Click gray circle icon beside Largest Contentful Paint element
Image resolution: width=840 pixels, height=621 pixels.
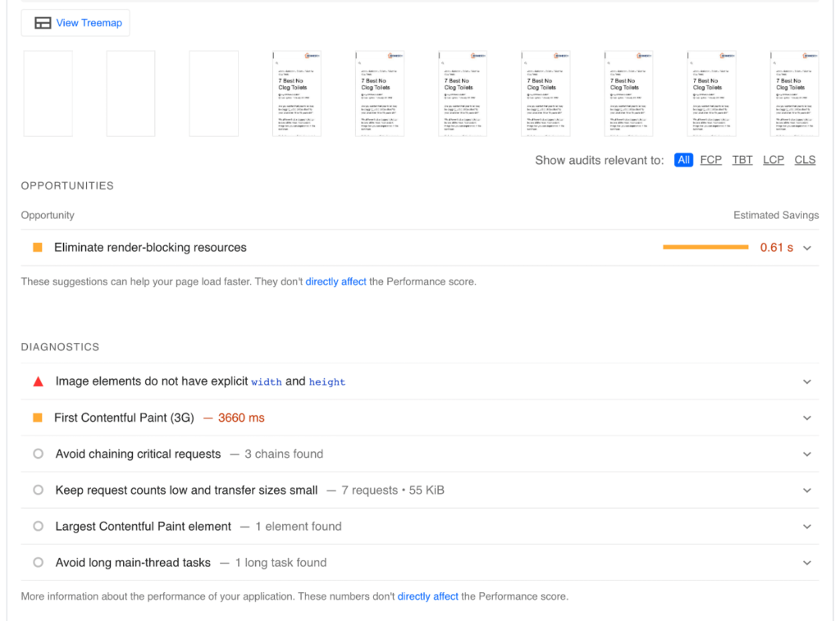click(38, 527)
